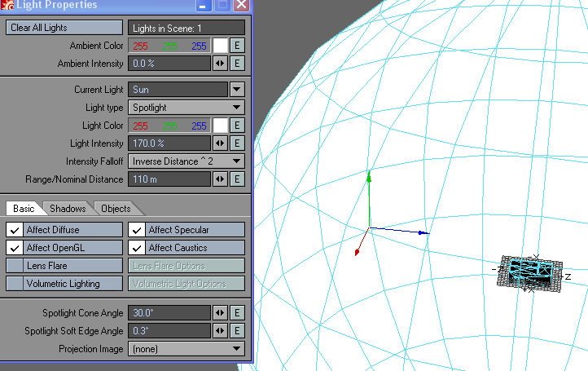Switch to the Objects tab
This screenshot has width=588, height=371.
(x=115, y=209)
